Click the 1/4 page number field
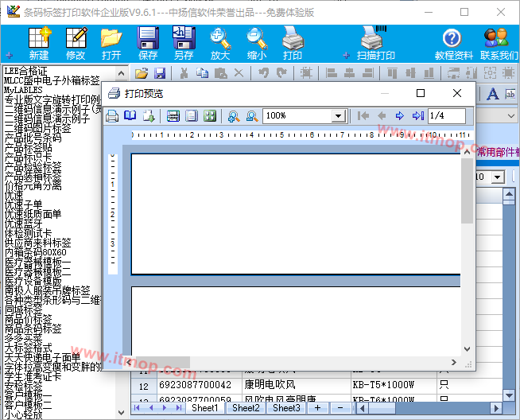520x420 pixels. coord(447,116)
